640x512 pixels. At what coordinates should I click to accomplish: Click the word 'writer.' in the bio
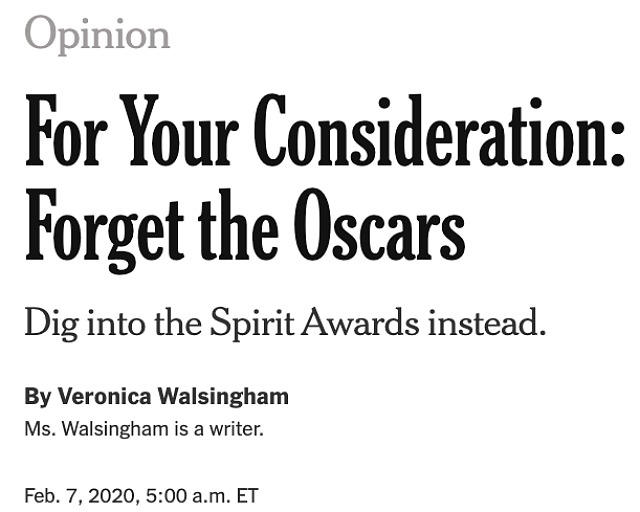click(x=236, y=429)
